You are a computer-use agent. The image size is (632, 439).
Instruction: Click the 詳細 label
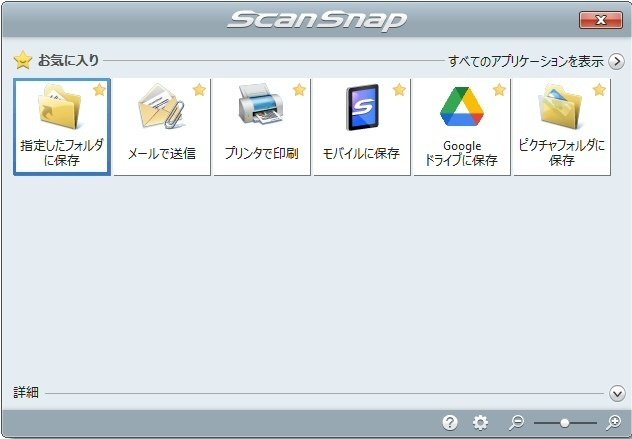[26, 393]
